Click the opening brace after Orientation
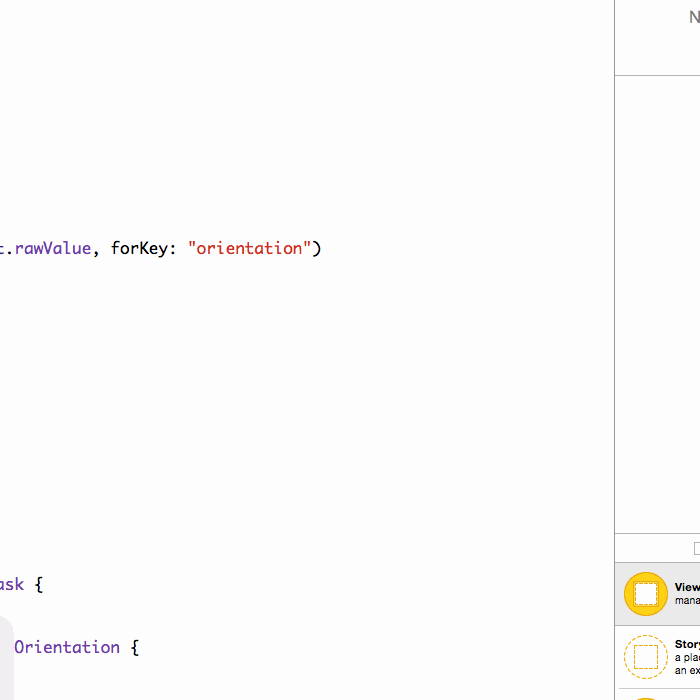 [134, 647]
